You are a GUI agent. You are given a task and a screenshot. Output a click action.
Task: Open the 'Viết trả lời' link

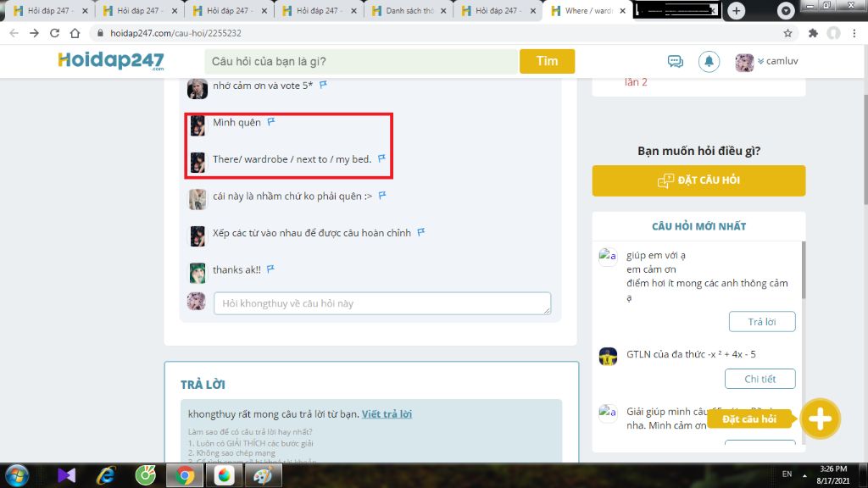pos(387,413)
